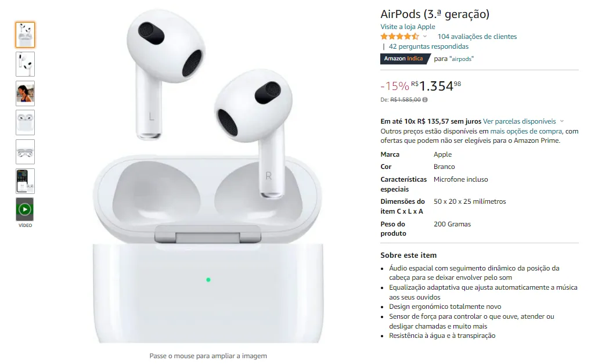This screenshot has width=591, height=364.
Task: Expand the Ver parcelas disponíveis chevron
Action: pyautogui.click(x=562, y=121)
